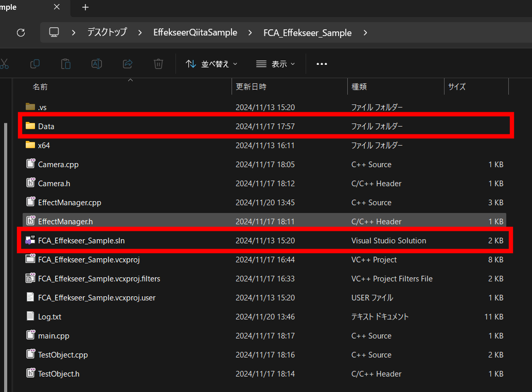This screenshot has width=532, height=392.
Task: Click the x64 folder name
Action: click(x=44, y=146)
